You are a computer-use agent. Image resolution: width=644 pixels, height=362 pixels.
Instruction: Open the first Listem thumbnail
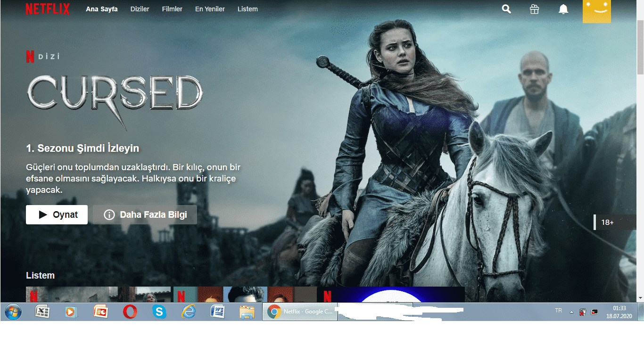pos(98,294)
